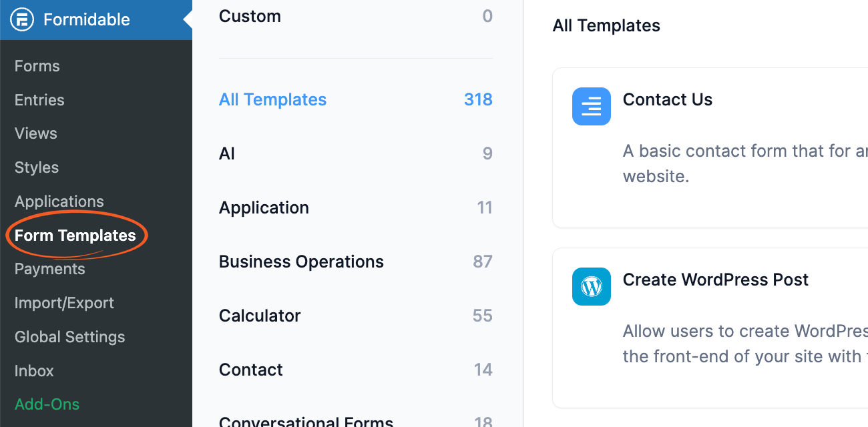Browse Add-Ons
The width and height of the screenshot is (868, 427).
point(47,404)
